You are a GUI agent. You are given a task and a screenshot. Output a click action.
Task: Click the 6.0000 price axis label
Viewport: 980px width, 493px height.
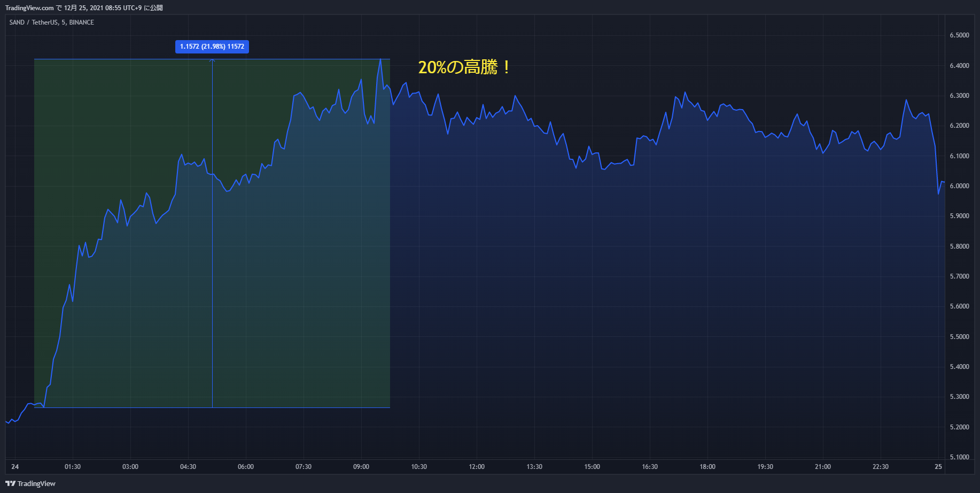click(x=959, y=186)
